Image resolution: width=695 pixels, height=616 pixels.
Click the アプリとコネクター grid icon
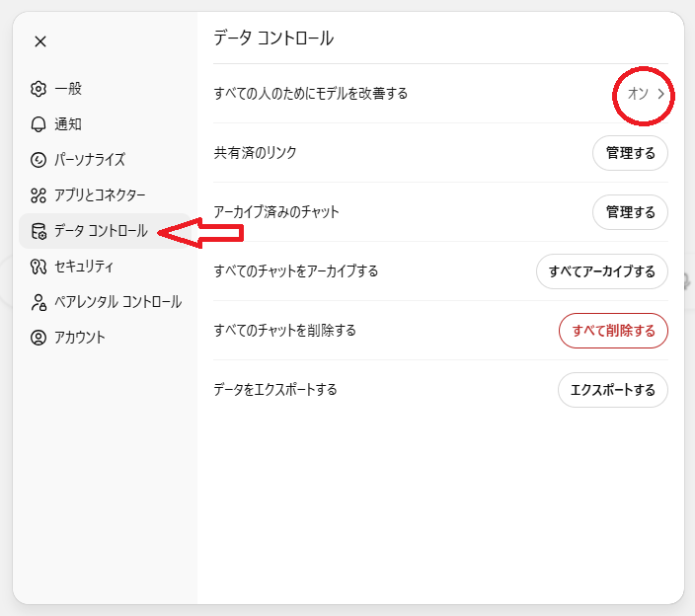tap(39, 195)
